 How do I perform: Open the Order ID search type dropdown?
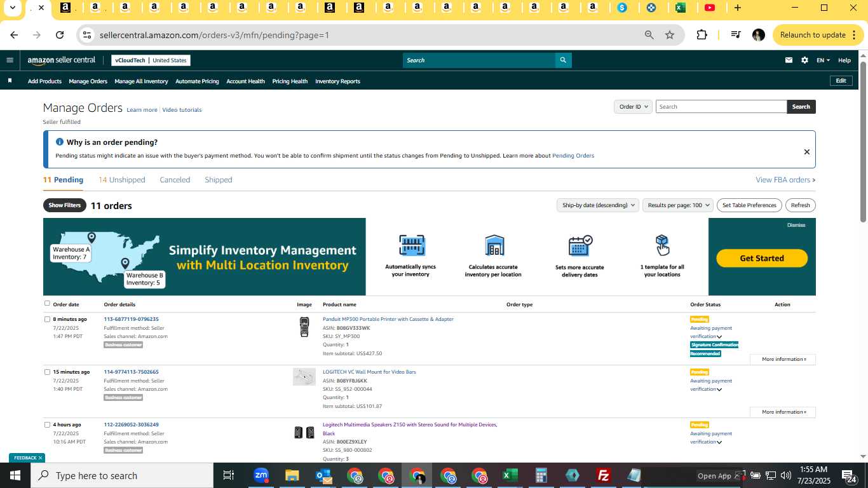pos(633,107)
